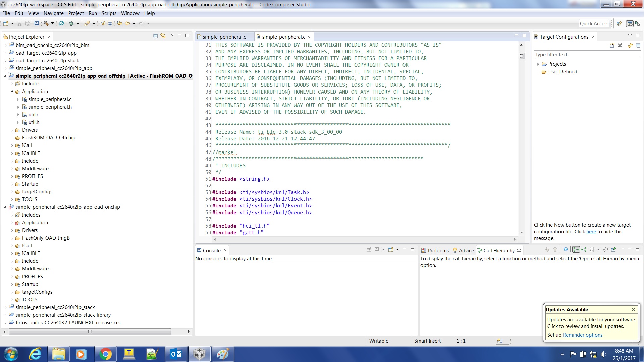Launch a debug session with the bug icon
The width and height of the screenshot is (644, 362).
coord(71,23)
